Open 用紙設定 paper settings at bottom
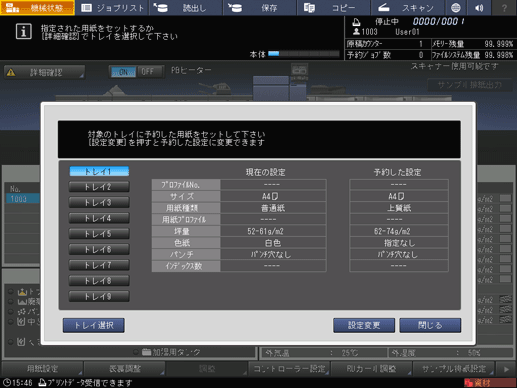This screenshot has width=517, height=388. coord(42,368)
